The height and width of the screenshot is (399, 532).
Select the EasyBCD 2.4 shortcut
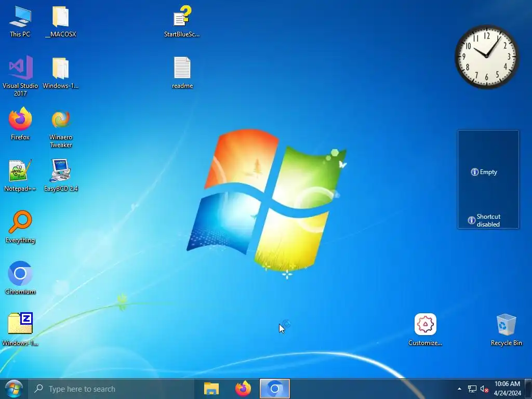point(61,176)
